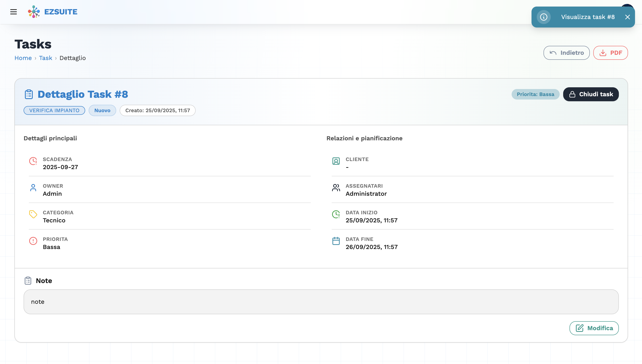
Task: Click the Data Inizio green clock icon
Action: point(336,214)
